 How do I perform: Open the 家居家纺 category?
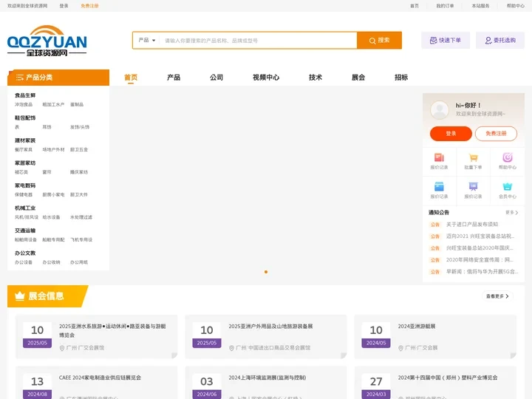[x=25, y=163]
